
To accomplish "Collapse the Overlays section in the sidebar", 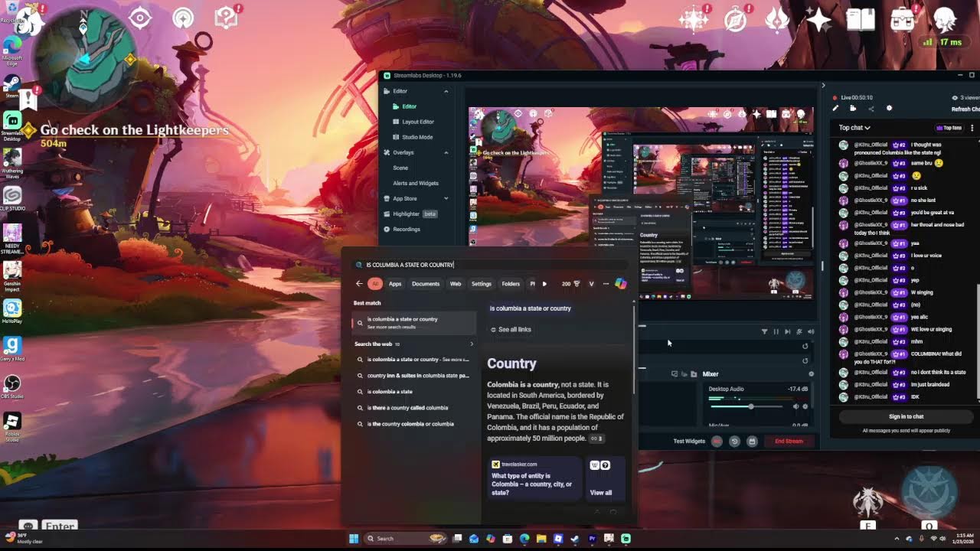I will click(446, 152).
